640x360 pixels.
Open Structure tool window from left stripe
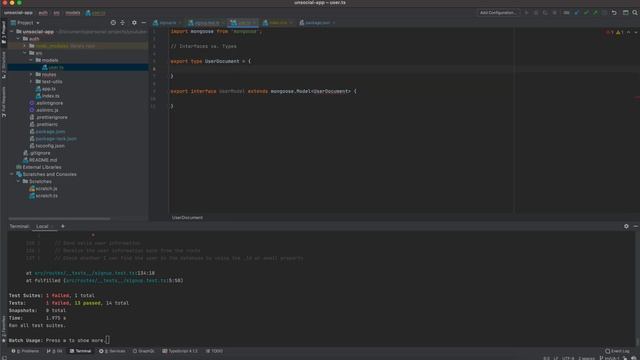(x=4, y=65)
